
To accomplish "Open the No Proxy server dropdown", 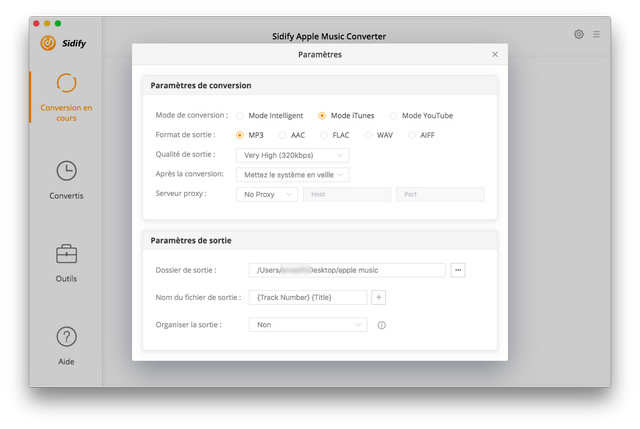I will click(x=266, y=194).
